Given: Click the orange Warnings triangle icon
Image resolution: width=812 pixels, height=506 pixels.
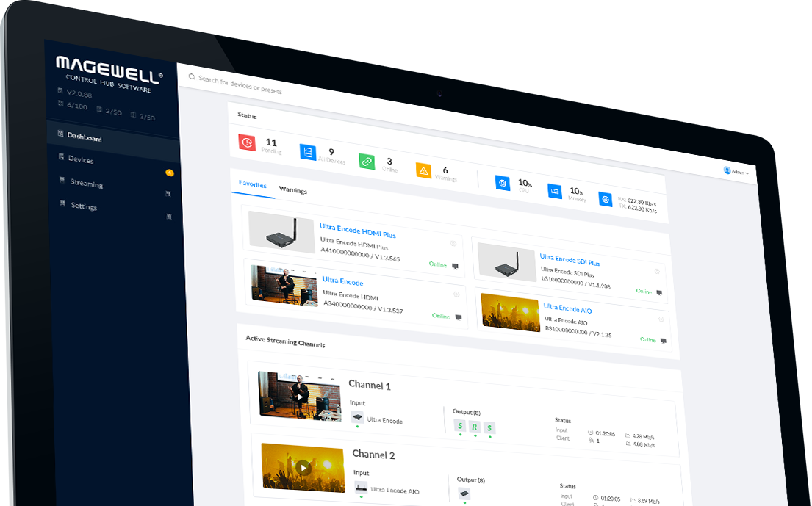Looking at the screenshot, I should point(423,170).
